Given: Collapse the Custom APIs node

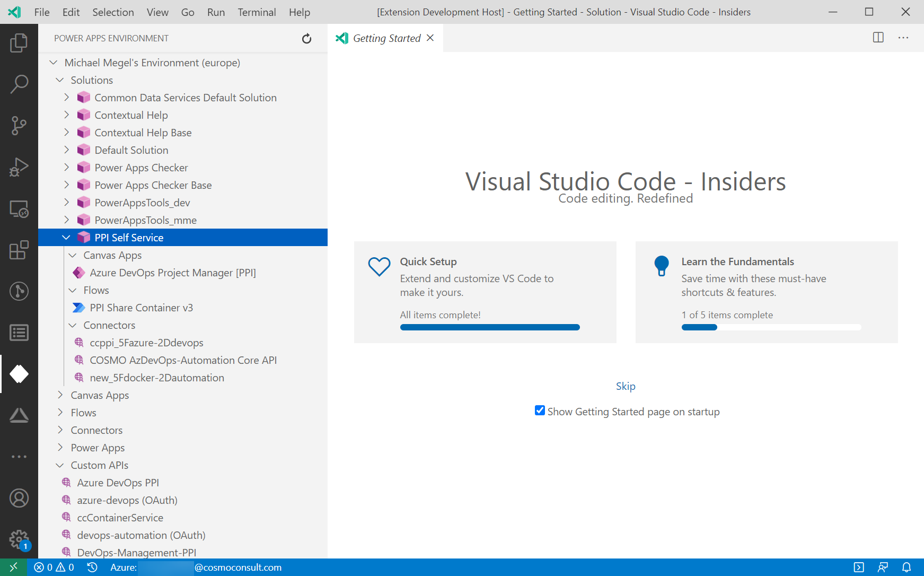Looking at the screenshot, I should click(x=60, y=465).
